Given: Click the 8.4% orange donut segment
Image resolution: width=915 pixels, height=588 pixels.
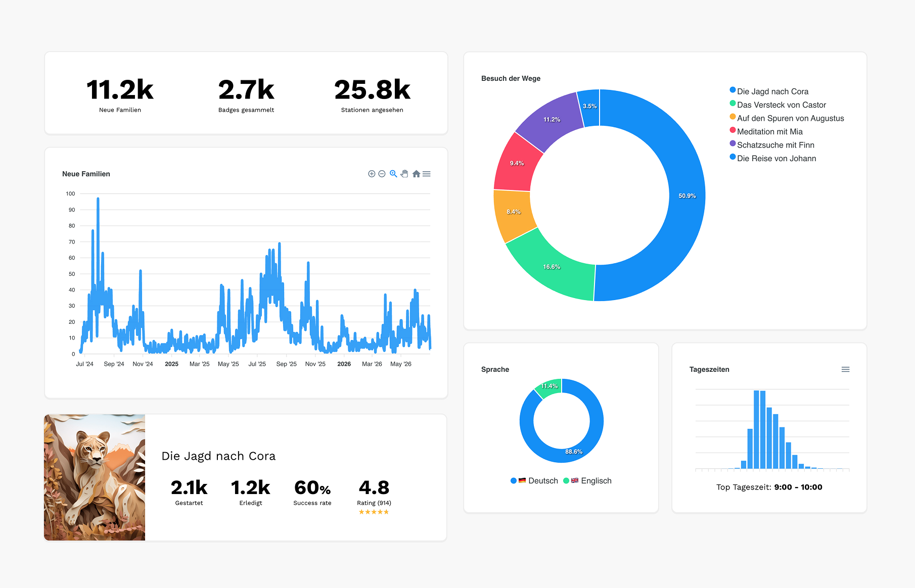Looking at the screenshot, I should point(514,212).
